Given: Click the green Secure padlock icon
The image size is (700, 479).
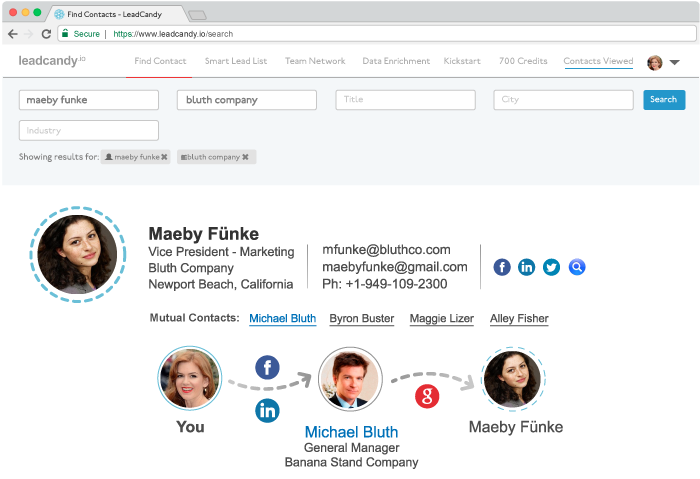Looking at the screenshot, I should (x=65, y=33).
